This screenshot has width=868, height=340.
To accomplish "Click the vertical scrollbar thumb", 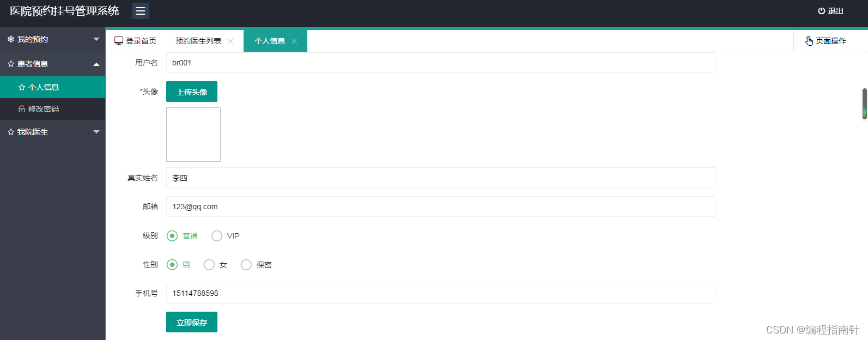I will [865, 104].
